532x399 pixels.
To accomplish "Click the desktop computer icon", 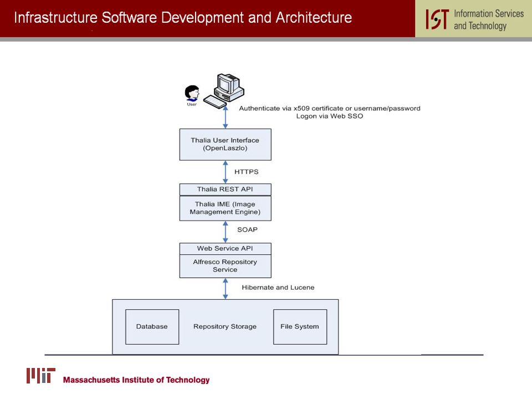I will click(224, 91).
